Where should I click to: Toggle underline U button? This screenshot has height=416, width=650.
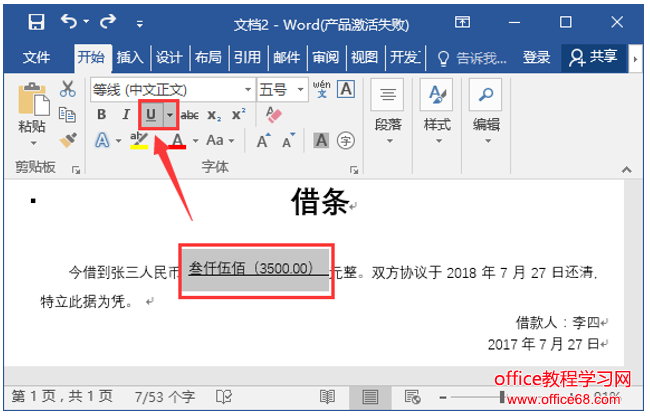click(151, 114)
